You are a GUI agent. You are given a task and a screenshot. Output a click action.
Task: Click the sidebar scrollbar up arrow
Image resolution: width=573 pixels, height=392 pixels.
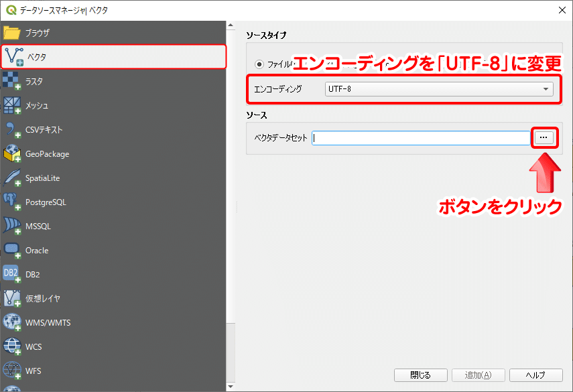[231, 25]
